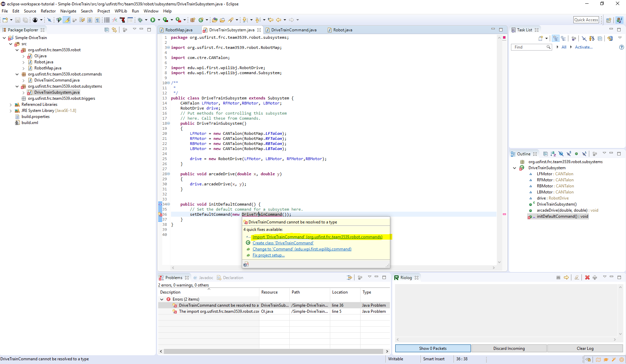Open the New Java Class wizard icon
Viewport: 626px width, 364px height.
tap(201, 20)
